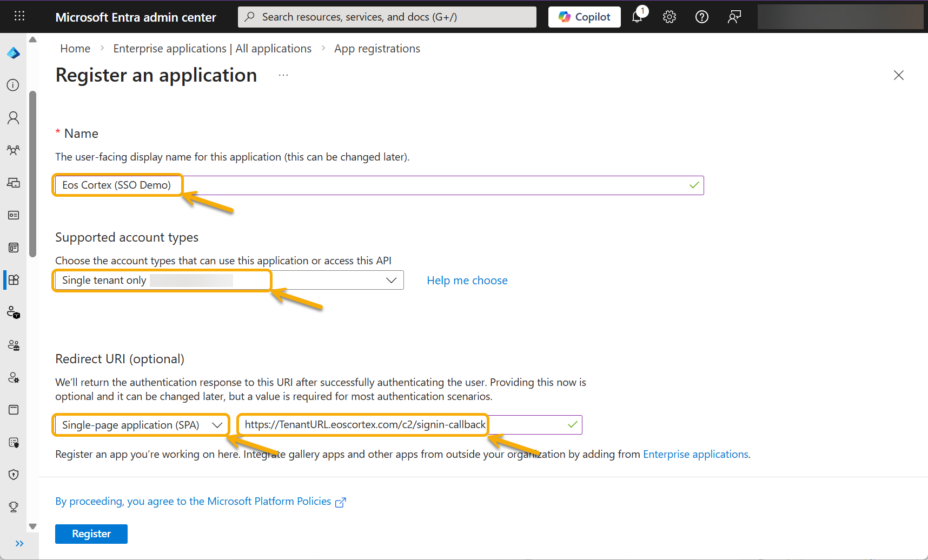Image resolution: width=928 pixels, height=560 pixels.
Task: Open the Enterprise applications link
Action: point(695,455)
